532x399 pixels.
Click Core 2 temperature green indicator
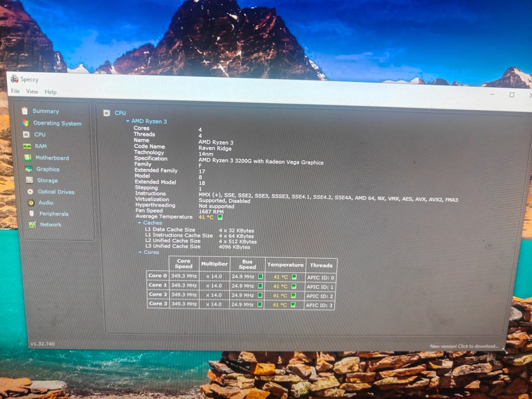294,295
